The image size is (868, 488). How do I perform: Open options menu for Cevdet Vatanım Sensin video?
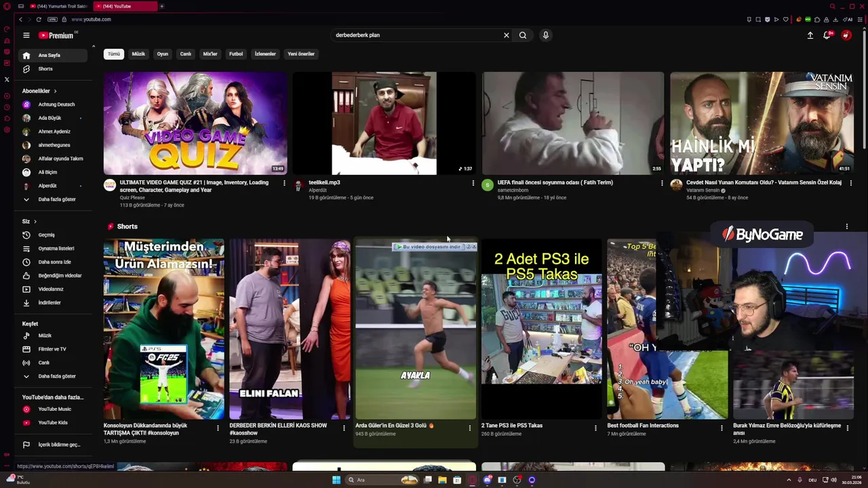coord(850,183)
